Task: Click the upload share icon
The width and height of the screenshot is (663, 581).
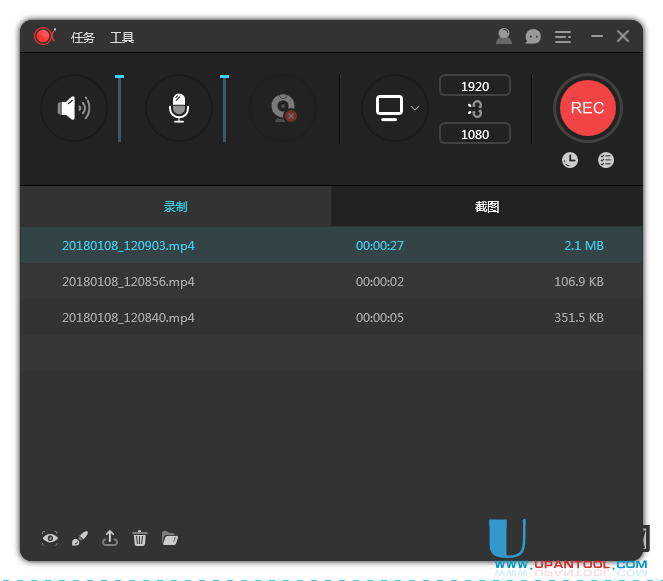Action: [110, 539]
